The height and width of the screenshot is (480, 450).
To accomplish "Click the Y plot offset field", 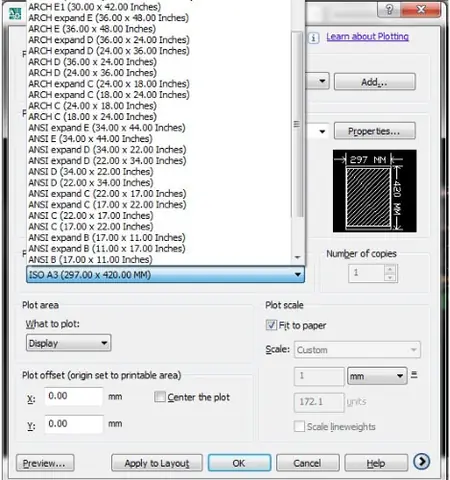I will point(74,424).
